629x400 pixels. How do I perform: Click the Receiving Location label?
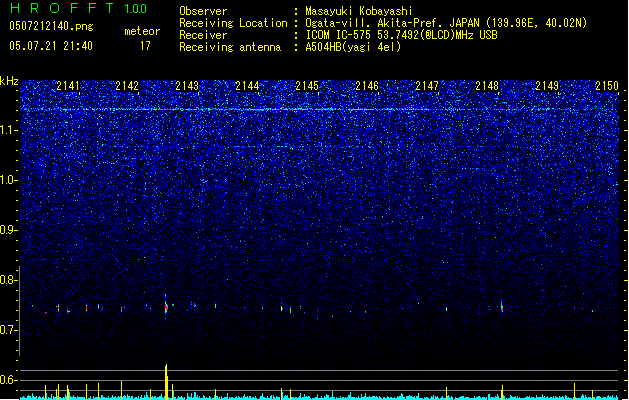coord(233,23)
